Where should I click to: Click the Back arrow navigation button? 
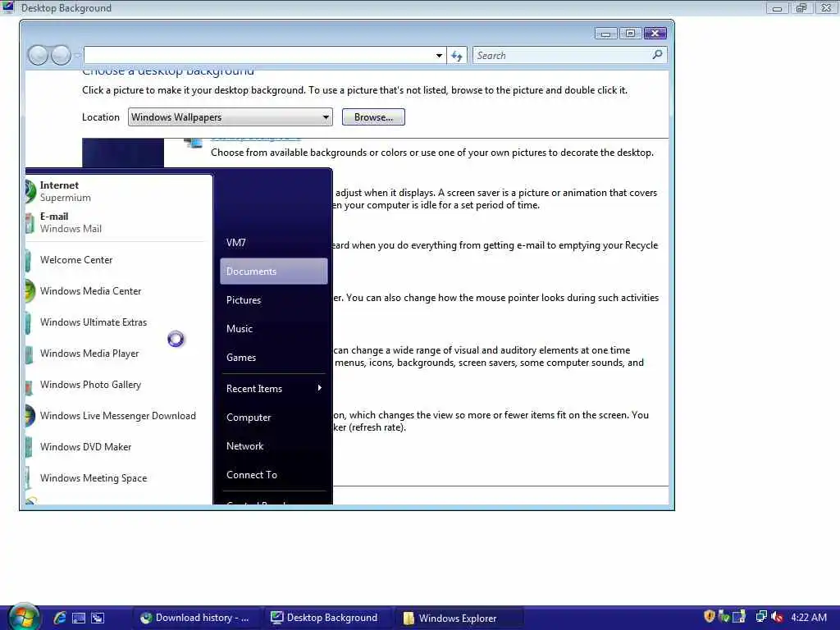pos(38,55)
